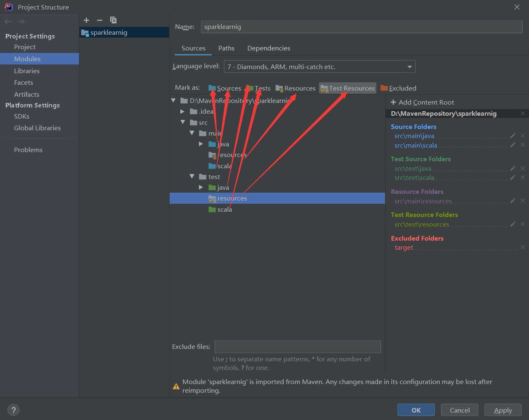The width and height of the screenshot is (529, 420).
Task: Select the resources folder under test
Action: tap(277, 198)
